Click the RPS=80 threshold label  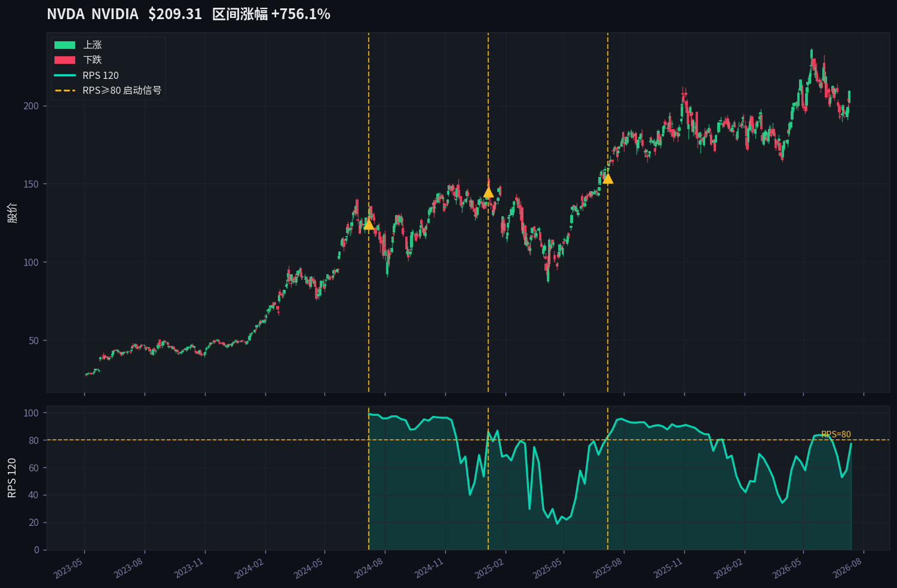[835, 434]
